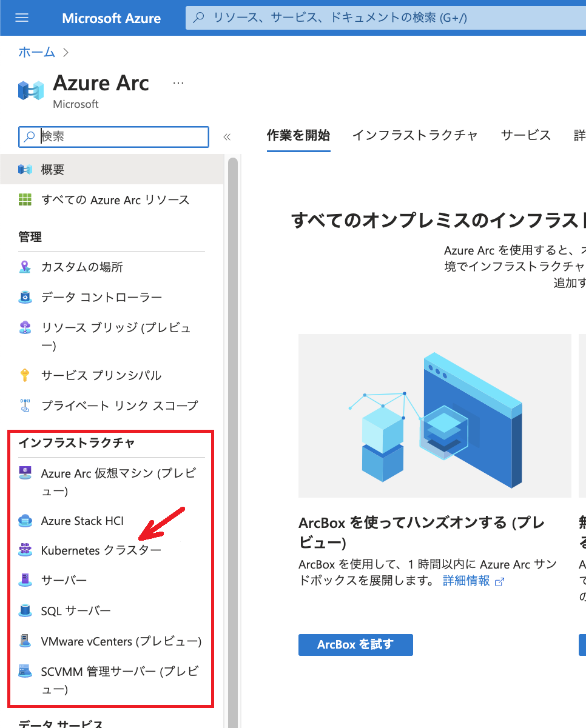Open the hamburger portal menu
Screen dimensions: 586x728
[x=22, y=18]
